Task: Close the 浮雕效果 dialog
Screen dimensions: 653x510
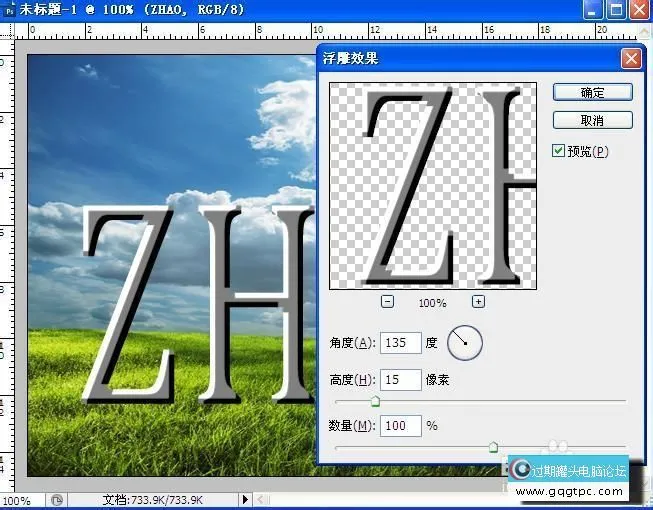Action: [x=631, y=58]
